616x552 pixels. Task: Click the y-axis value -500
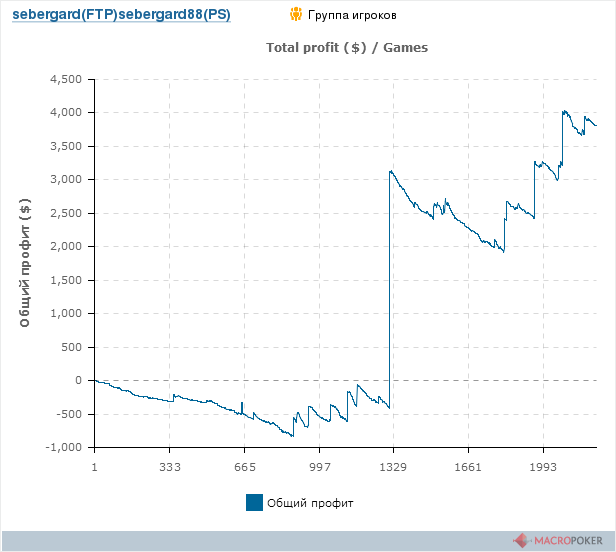(69, 414)
